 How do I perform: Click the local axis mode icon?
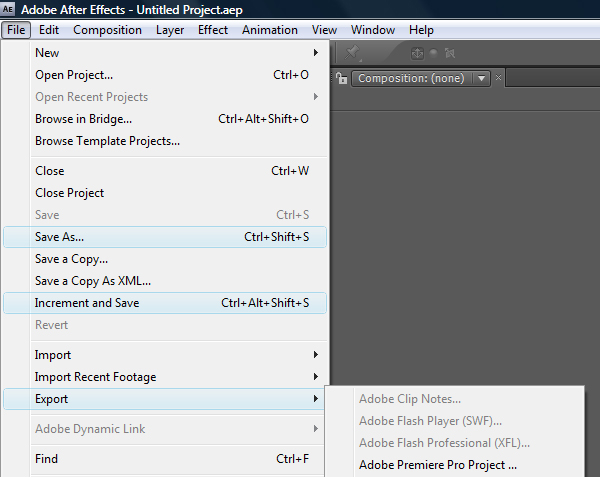pos(417,53)
